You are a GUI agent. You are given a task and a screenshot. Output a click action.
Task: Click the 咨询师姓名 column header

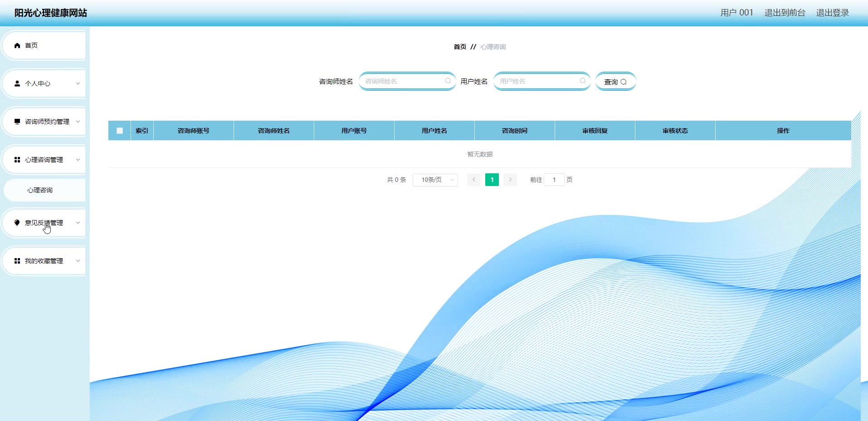(x=274, y=131)
